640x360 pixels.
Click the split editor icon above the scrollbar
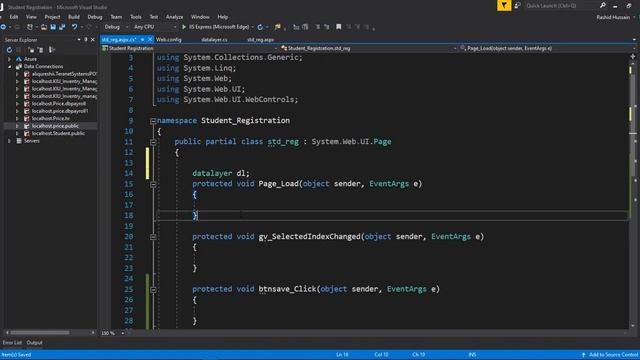pos(633,56)
